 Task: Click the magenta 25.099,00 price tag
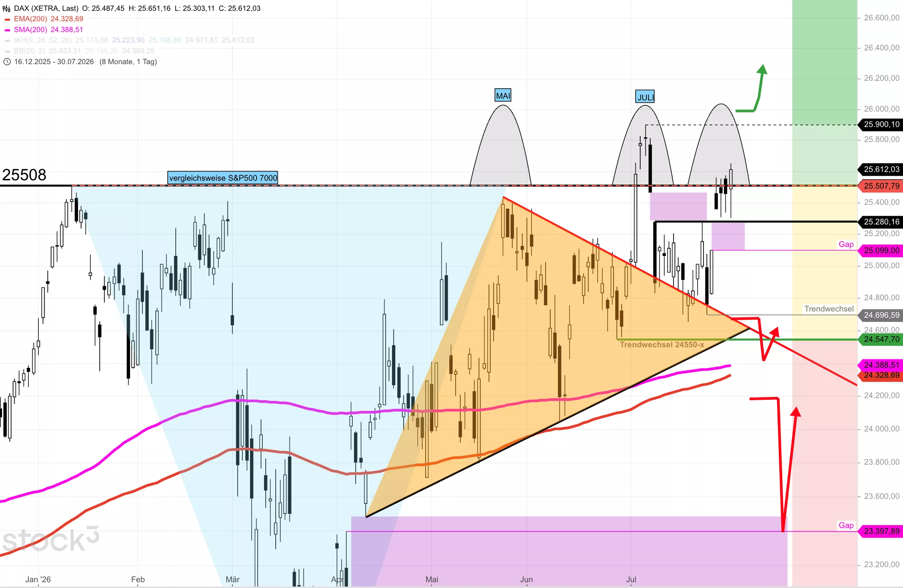[881, 250]
